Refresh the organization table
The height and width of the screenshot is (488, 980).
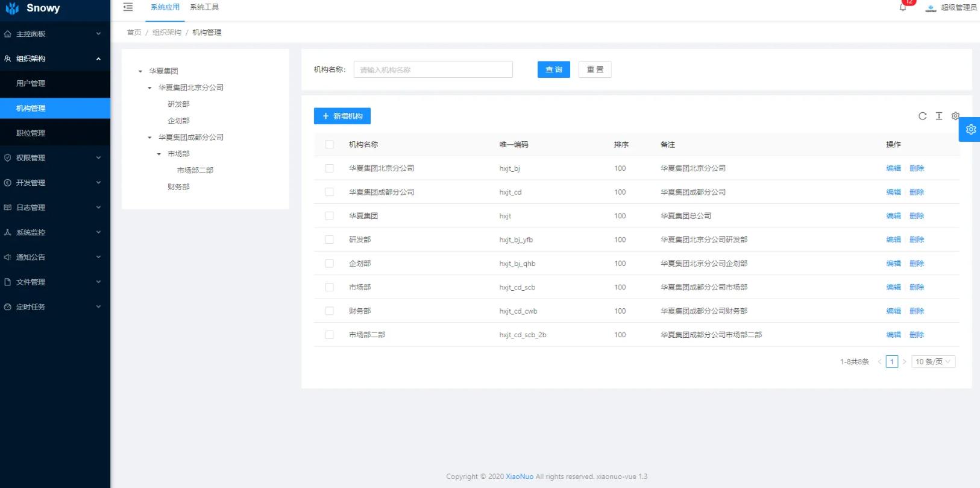point(922,116)
